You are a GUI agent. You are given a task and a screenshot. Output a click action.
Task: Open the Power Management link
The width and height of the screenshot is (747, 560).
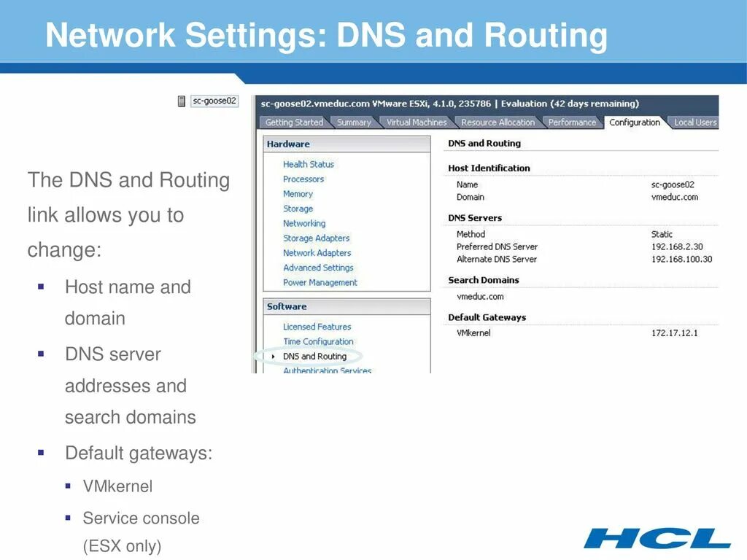(x=320, y=282)
